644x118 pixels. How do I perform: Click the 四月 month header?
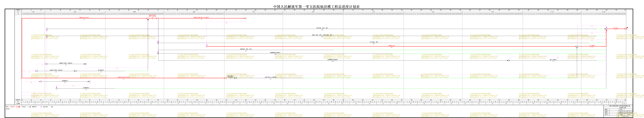(134, 12)
